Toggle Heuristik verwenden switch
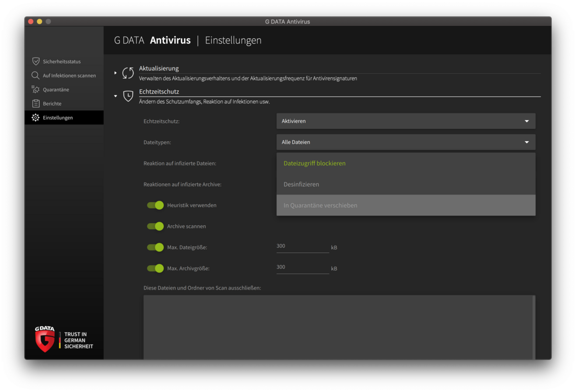576x392 pixels. (x=155, y=205)
